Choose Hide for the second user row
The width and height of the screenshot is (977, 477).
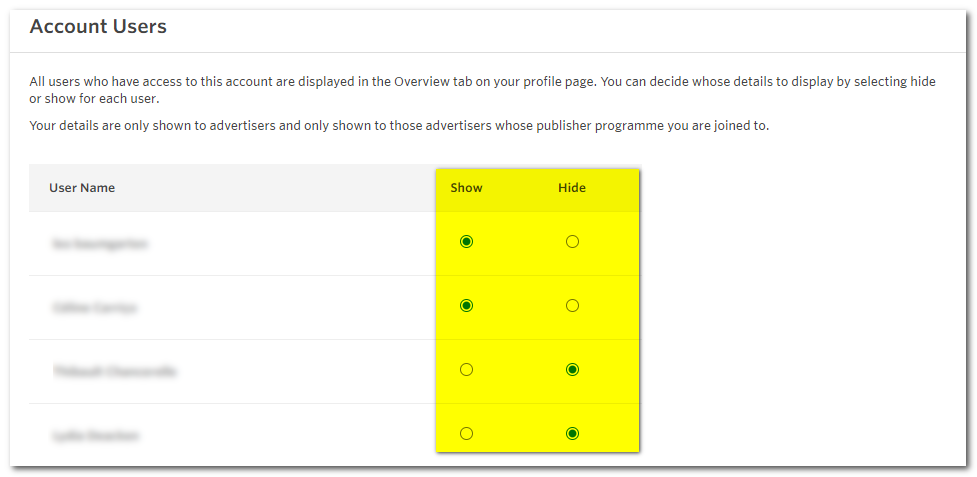point(572,306)
